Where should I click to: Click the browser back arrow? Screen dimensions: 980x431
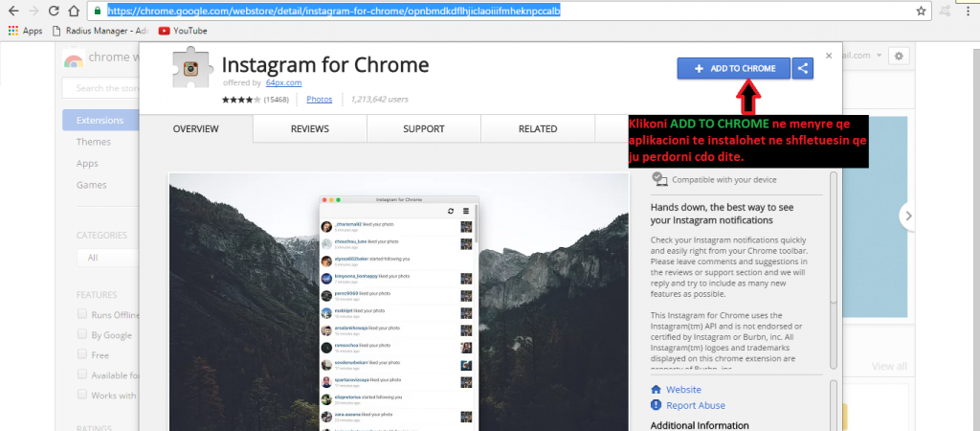(11, 11)
